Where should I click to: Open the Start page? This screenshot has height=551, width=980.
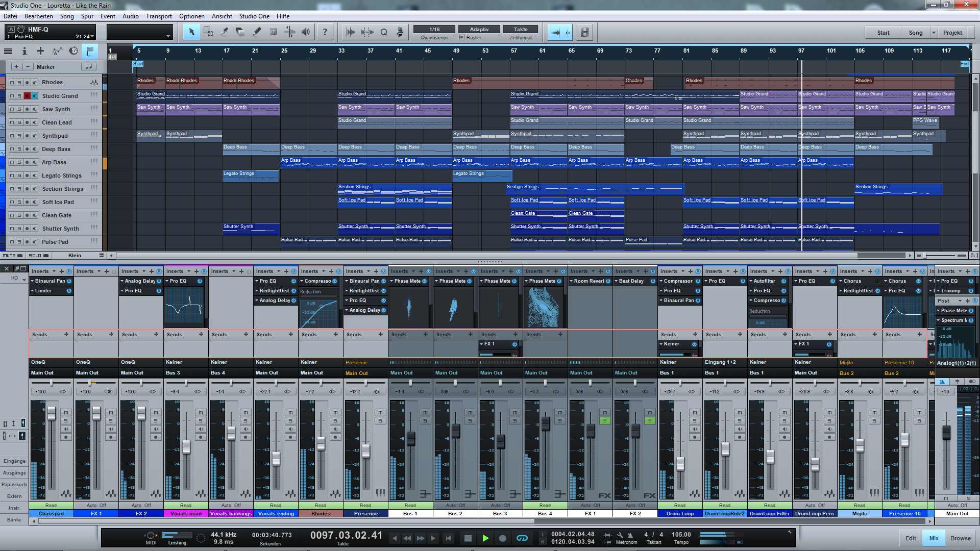click(883, 33)
